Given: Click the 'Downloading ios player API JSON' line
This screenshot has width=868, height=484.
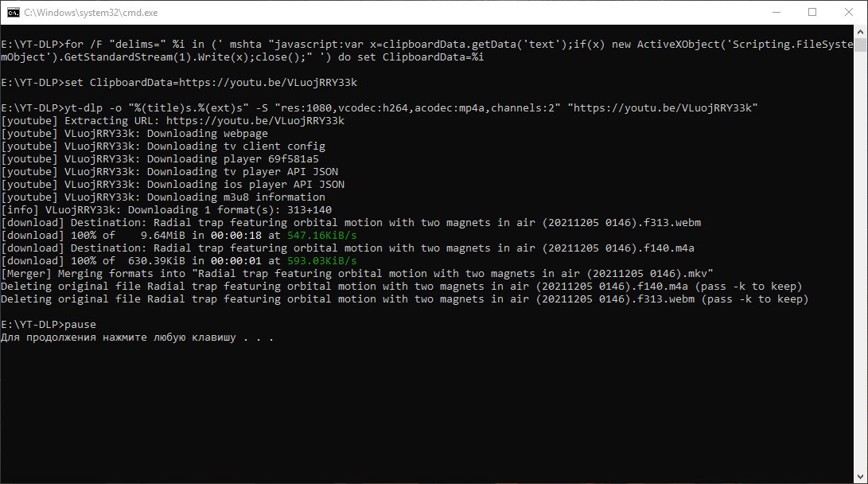Looking at the screenshot, I should 173,185.
